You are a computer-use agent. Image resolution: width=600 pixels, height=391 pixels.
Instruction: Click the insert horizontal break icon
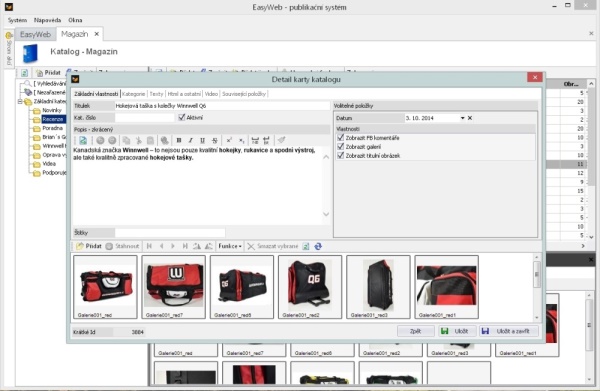[x=255, y=140]
